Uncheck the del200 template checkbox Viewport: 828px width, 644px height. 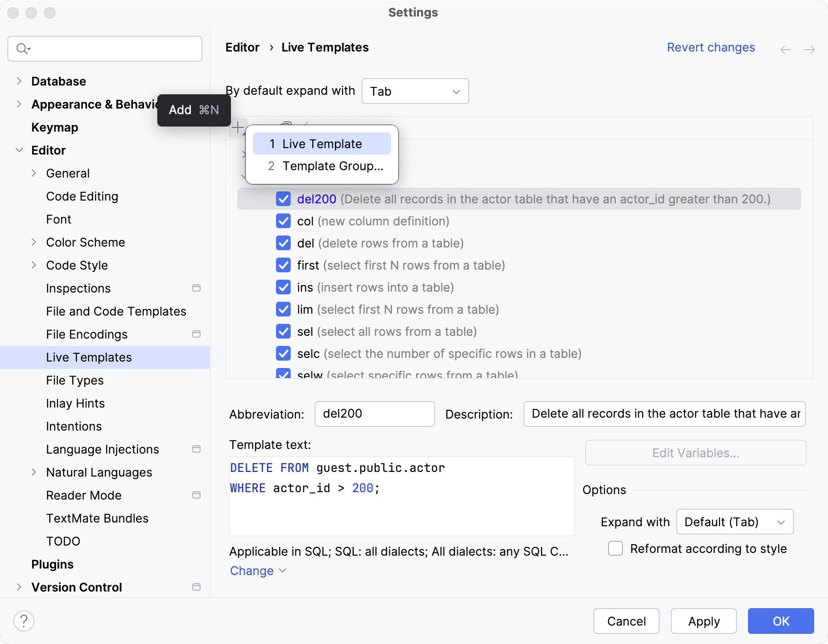284,199
